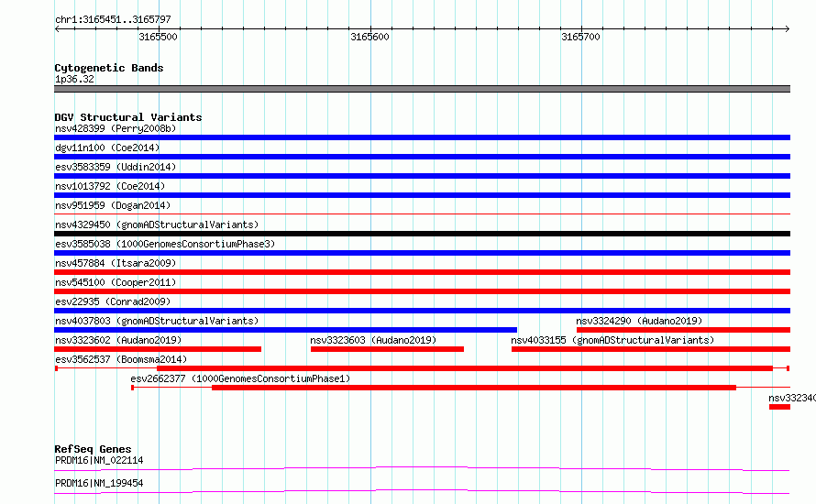Click the blue bar under nsv1013792
This screenshot has width=816, height=504.
(x=422, y=195)
